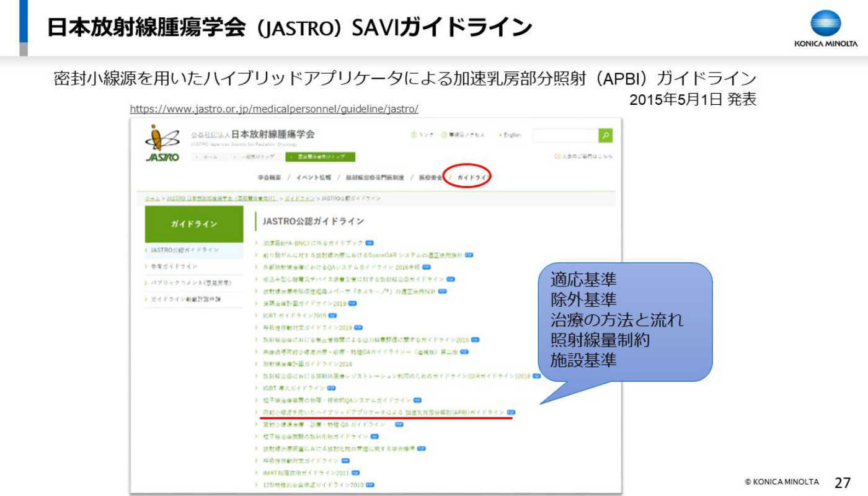Click the 日本放射線腫瘍学会 site title

click(273, 135)
